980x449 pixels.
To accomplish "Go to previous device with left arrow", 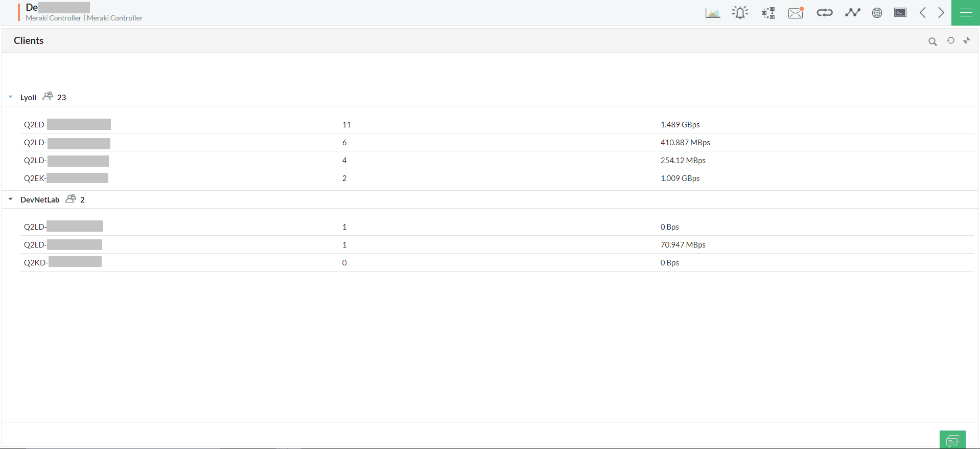I will click(923, 13).
